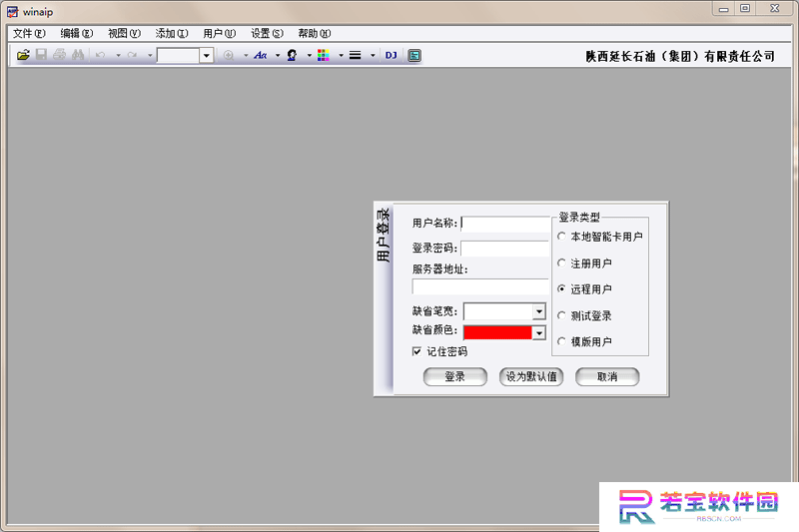Screen dimensions: 799x532
Task: Focus the 用户名称 input field
Action: point(505,224)
